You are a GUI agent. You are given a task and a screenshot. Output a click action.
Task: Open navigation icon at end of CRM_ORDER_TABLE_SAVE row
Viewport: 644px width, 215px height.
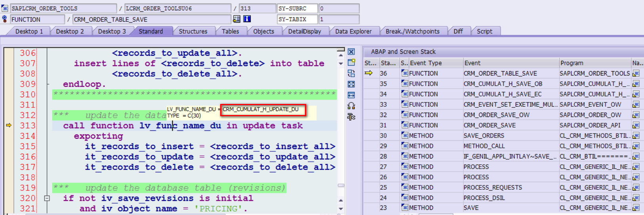click(636, 74)
